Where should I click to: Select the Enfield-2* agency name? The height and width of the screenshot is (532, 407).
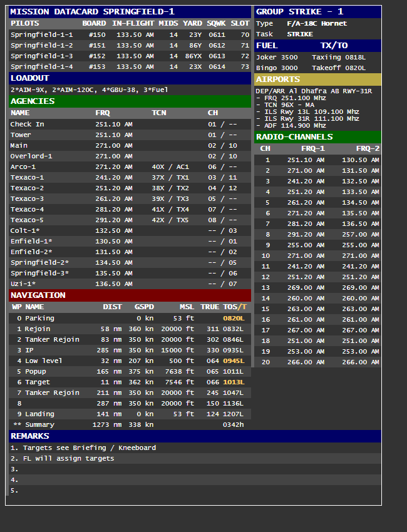pyautogui.click(x=31, y=252)
